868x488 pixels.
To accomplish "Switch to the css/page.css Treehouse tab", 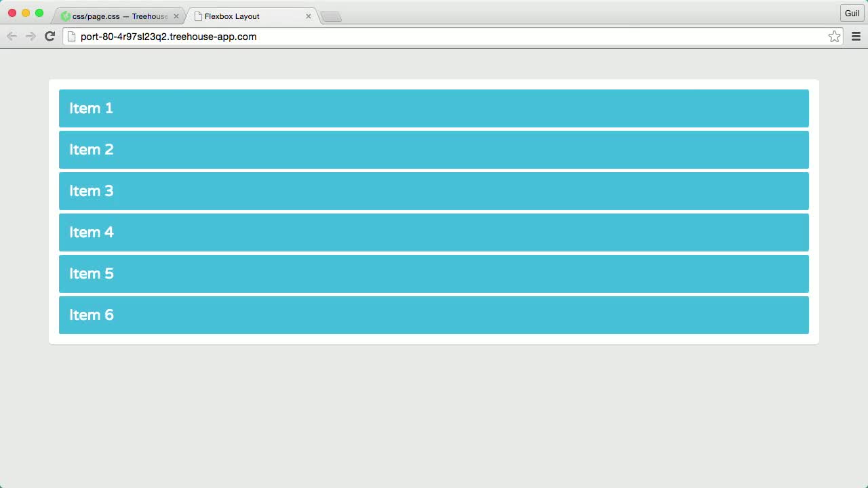I will [119, 16].
